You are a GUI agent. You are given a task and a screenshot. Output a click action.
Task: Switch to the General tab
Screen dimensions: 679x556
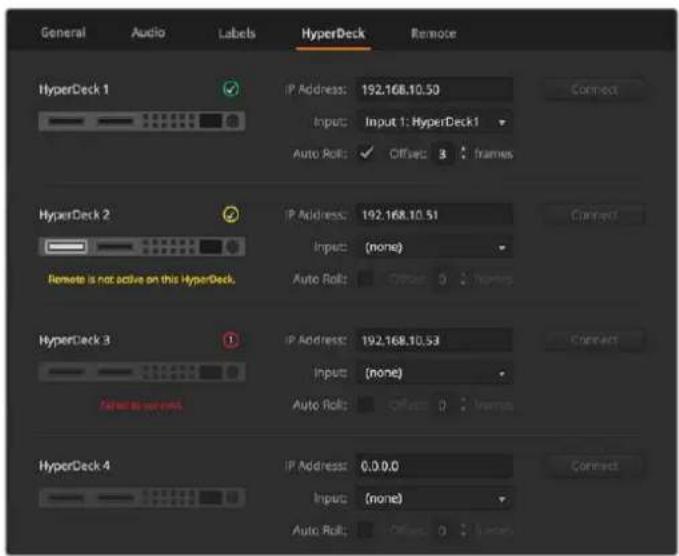[63, 32]
